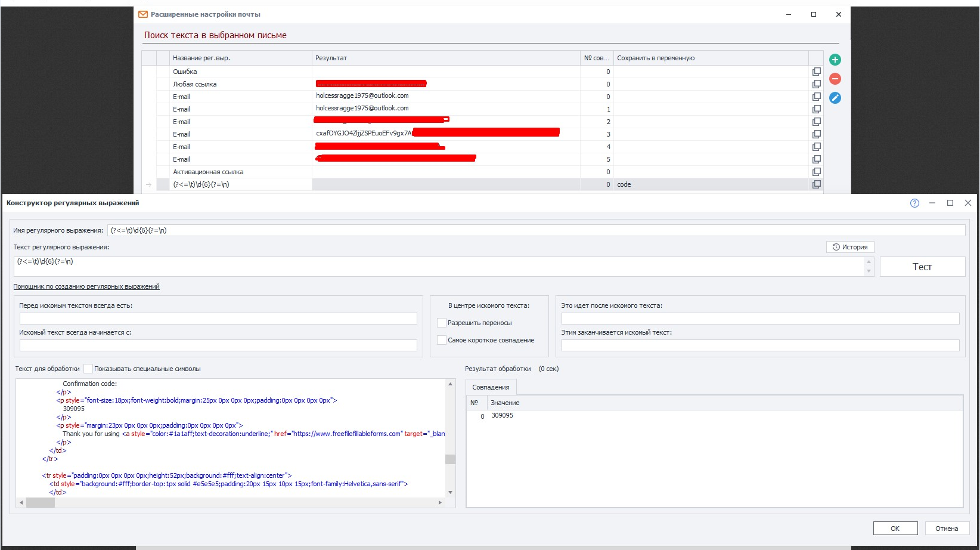This screenshot has height=550, width=980.
Task: Remove selected row with red minus icon
Action: 835,79
